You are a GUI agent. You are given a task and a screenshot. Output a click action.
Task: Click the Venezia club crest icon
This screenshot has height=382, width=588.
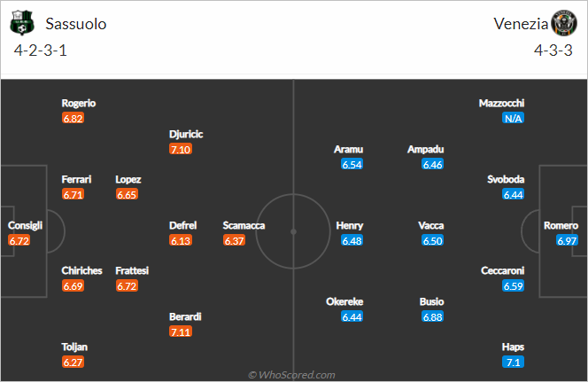click(563, 23)
